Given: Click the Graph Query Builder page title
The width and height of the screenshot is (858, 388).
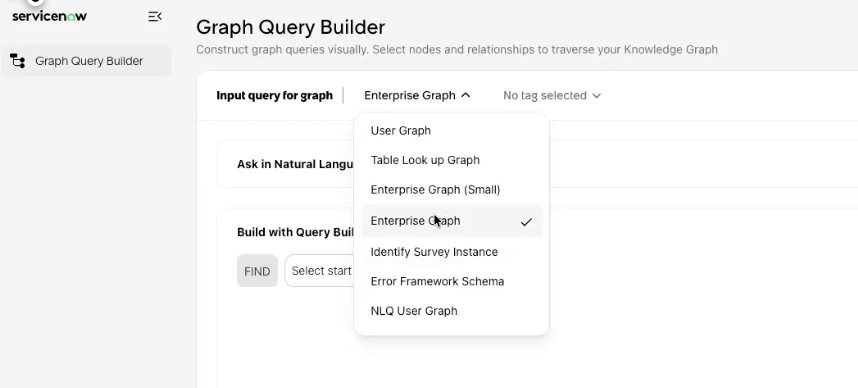Looking at the screenshot, I should pyautogui.click(x=291, y=27).
